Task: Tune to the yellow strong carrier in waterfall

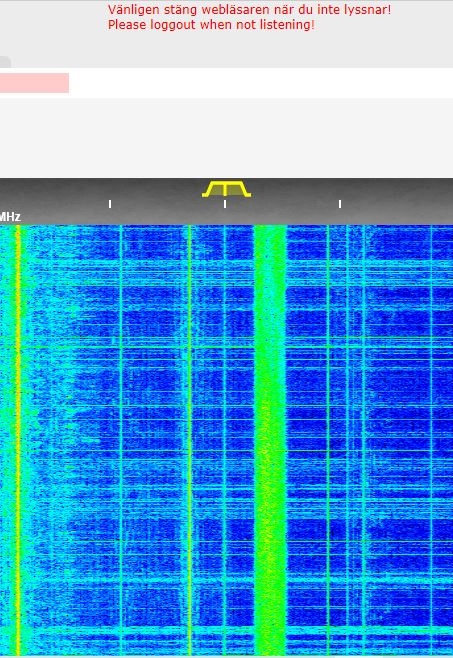Action: point(18,441)
